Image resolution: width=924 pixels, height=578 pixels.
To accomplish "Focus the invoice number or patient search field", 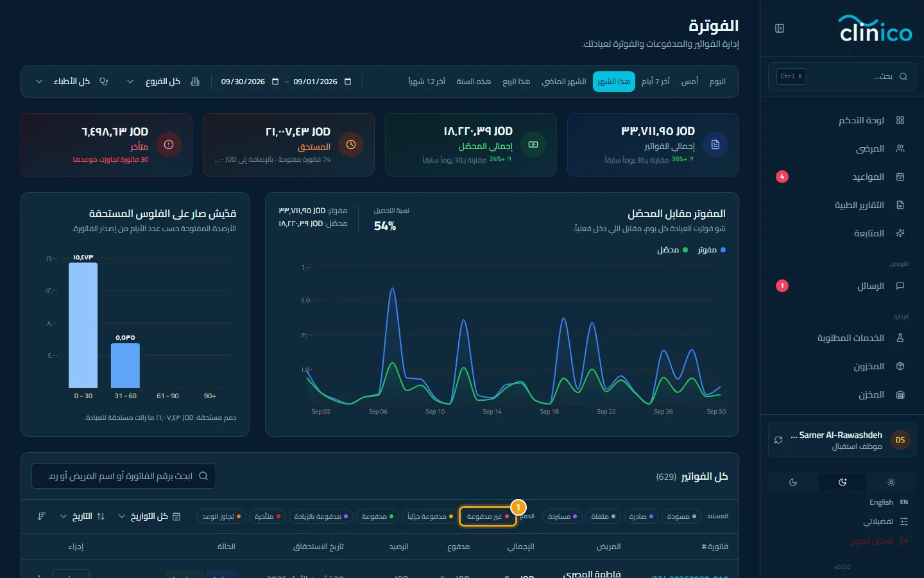I will [124, 476].
